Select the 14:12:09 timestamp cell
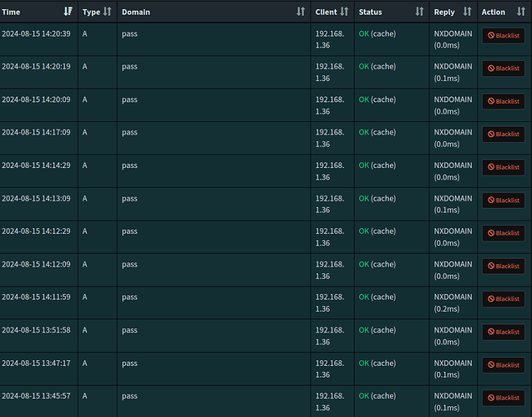 tap(36, 264)
